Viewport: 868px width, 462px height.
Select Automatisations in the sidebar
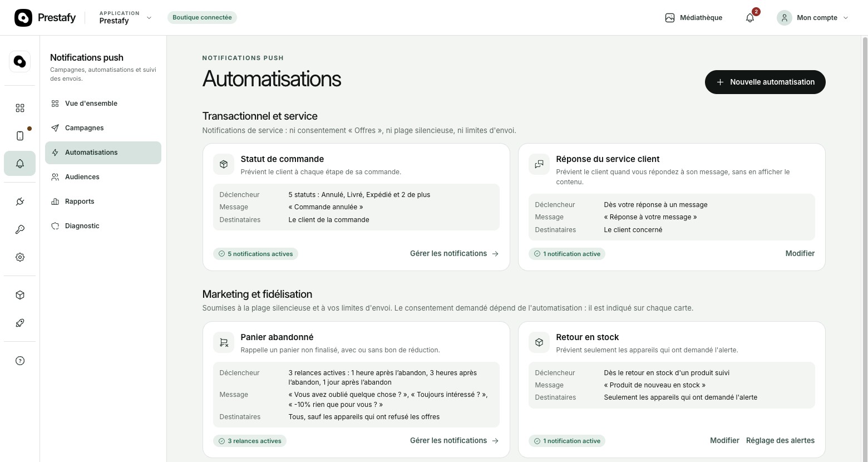(103, 153)
